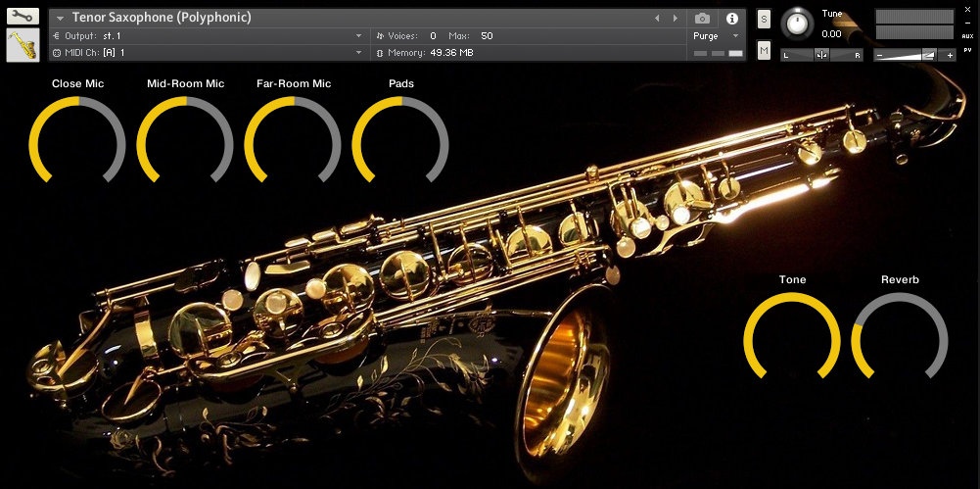The height and width of the screenshot is (489, 980).
Task: Collapse instrument header via name triangle
Action: (x=61, y=18)
